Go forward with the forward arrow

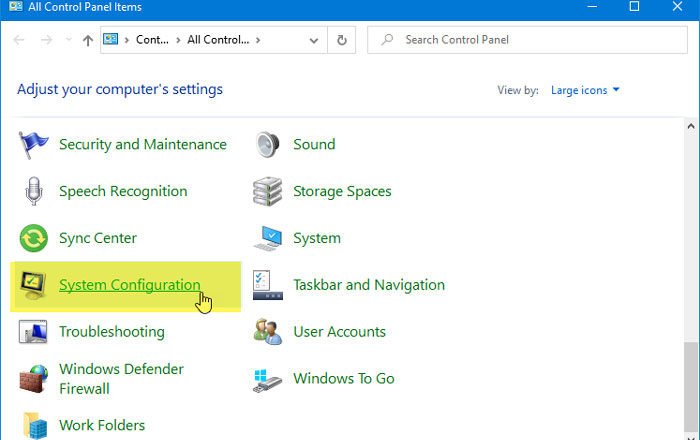coord(46,40)
